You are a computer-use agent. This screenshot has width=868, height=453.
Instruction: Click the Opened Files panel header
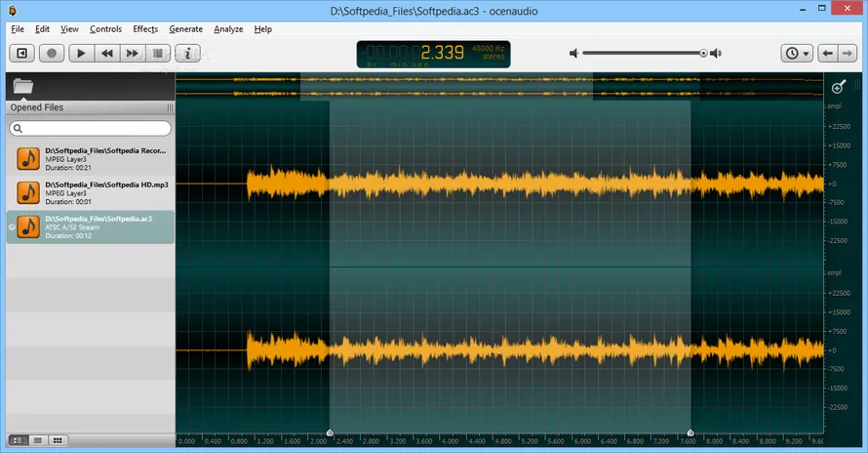click(91, 107)
